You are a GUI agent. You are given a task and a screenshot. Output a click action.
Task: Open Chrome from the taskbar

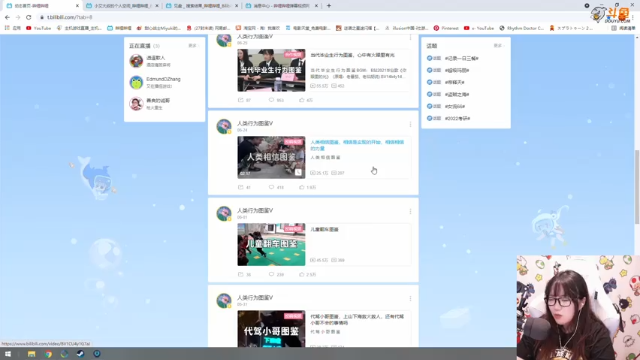pos(48,354)
